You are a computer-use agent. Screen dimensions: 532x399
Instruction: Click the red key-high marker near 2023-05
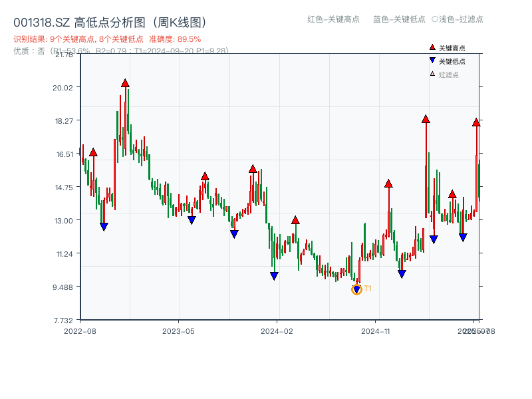205,176
